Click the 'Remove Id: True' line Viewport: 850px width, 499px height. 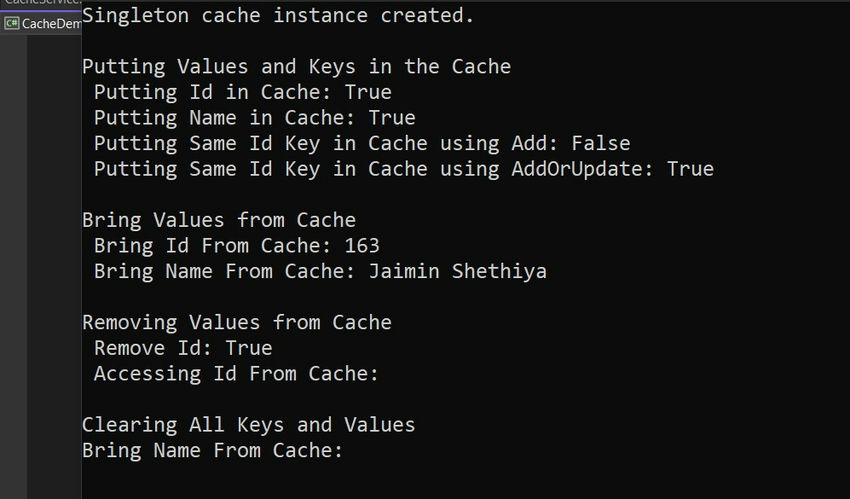tap(183, 348)
